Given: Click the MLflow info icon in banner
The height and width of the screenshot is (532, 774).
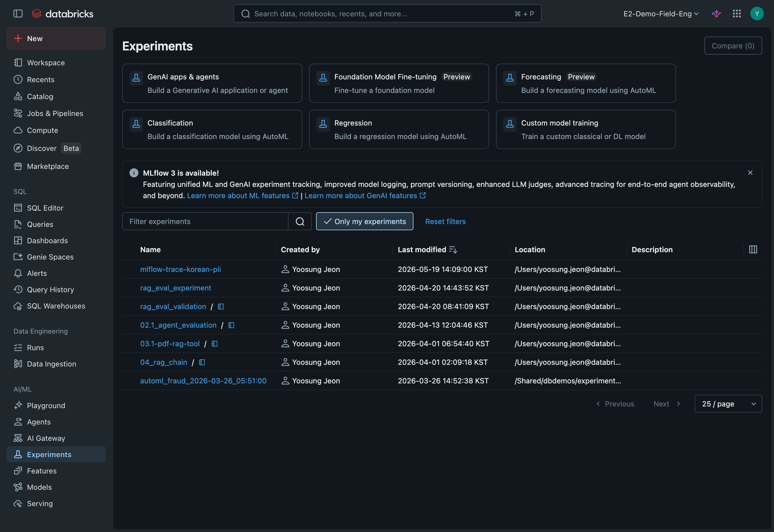Looking at the screenshot, I should pos(134,173).
